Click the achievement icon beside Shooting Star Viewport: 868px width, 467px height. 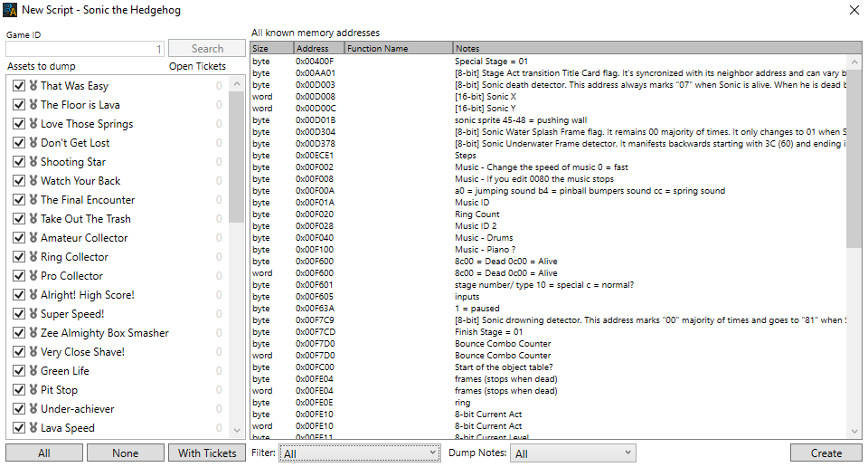click(x=33, y=162)
